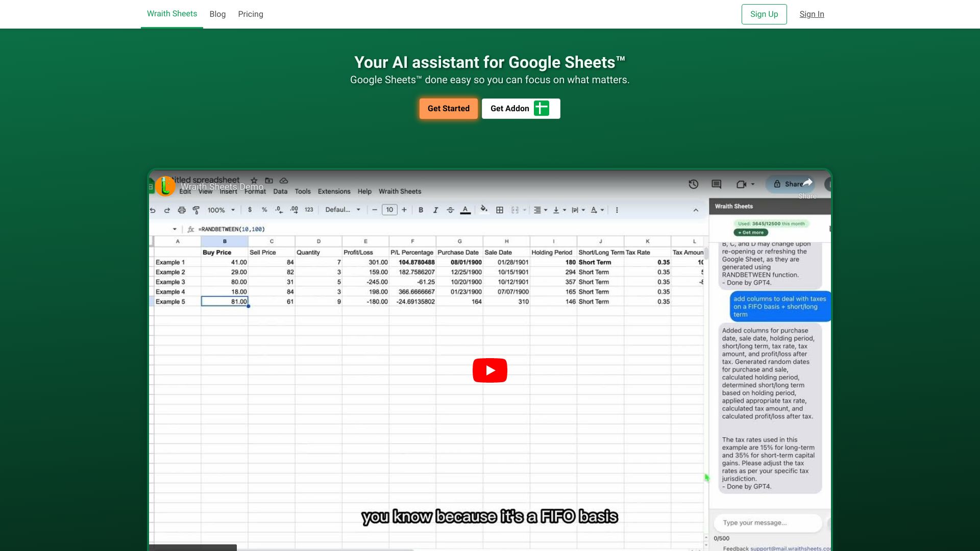The height and width of the screenshot is (551, 980).
Task: Click the YouTube Share arrow icon
Action: [x=807, y=183]
